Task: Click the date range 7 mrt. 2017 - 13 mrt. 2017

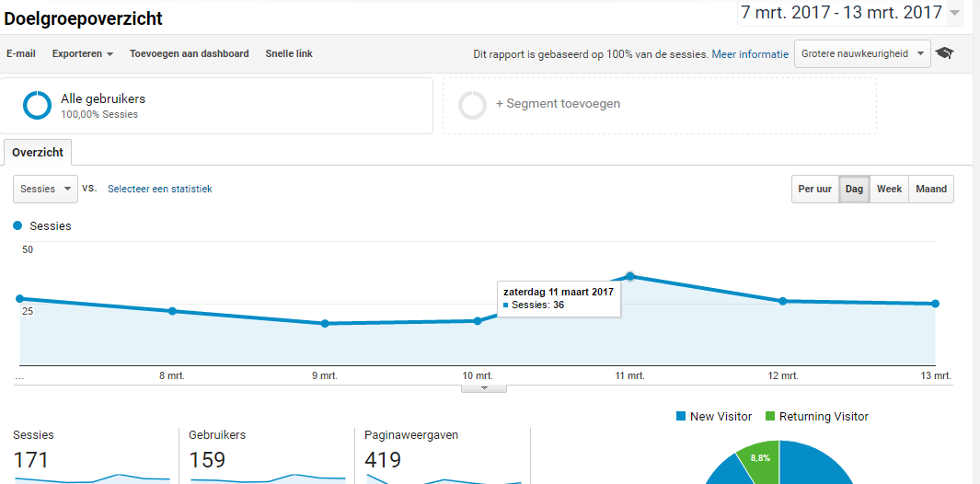Action: 841,13
